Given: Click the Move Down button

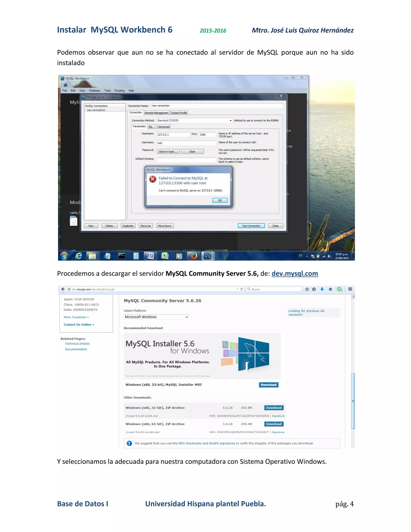Looking at the screenshot, I should coord(165,226).
